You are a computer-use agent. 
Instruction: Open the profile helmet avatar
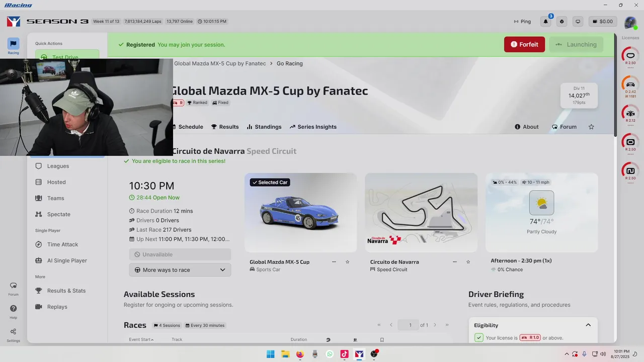(x=630, y=22)
